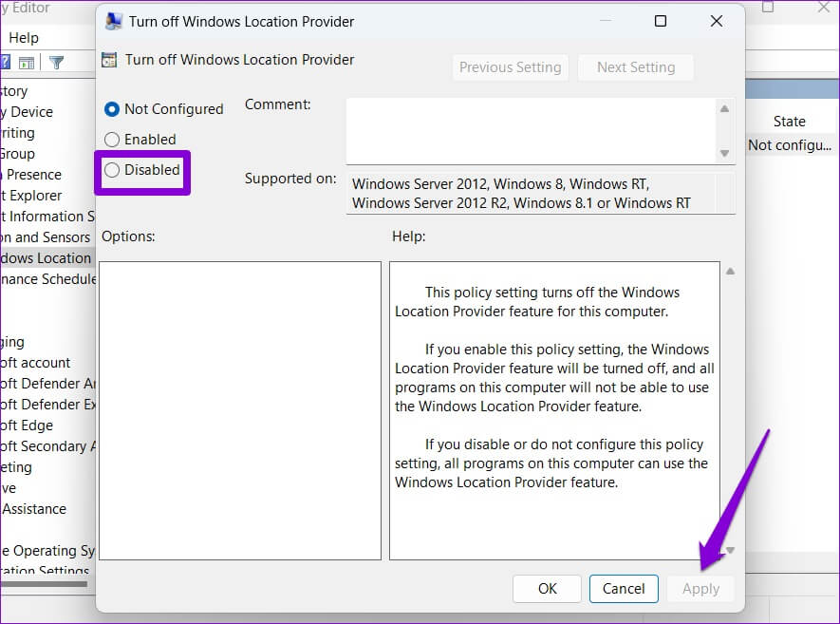Click the Help pane scroll up arrow
The width and height of the screenshot is (840, 624).
pyautogui.click(x=730, y=272)
